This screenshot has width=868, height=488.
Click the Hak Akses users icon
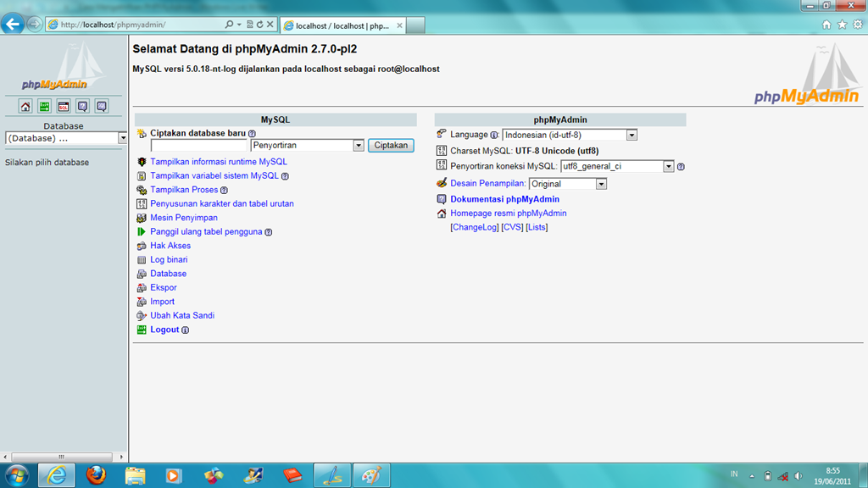pyautogui.click(x=142, y=246)
